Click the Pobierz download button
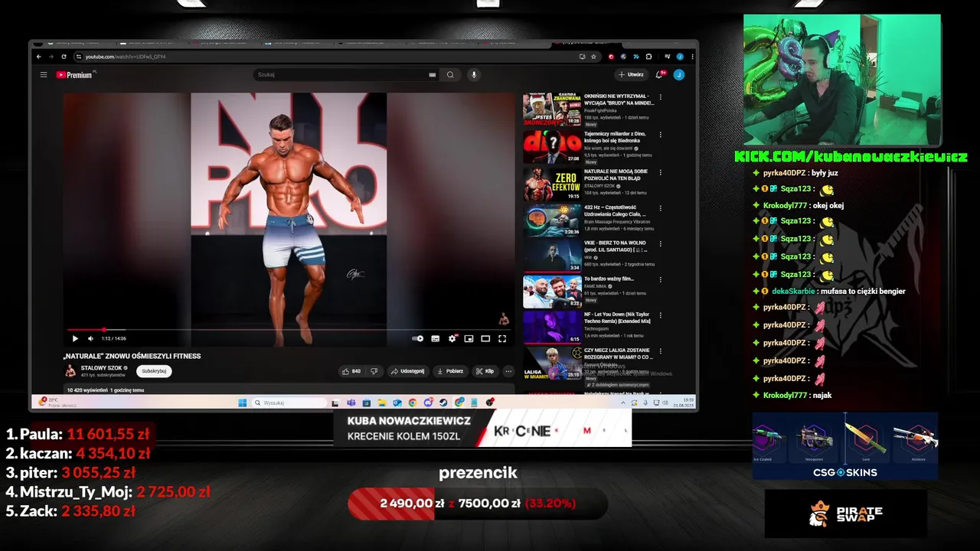This screenshot has width=980, height=551. pyautogui.click(x=450, y=371)
